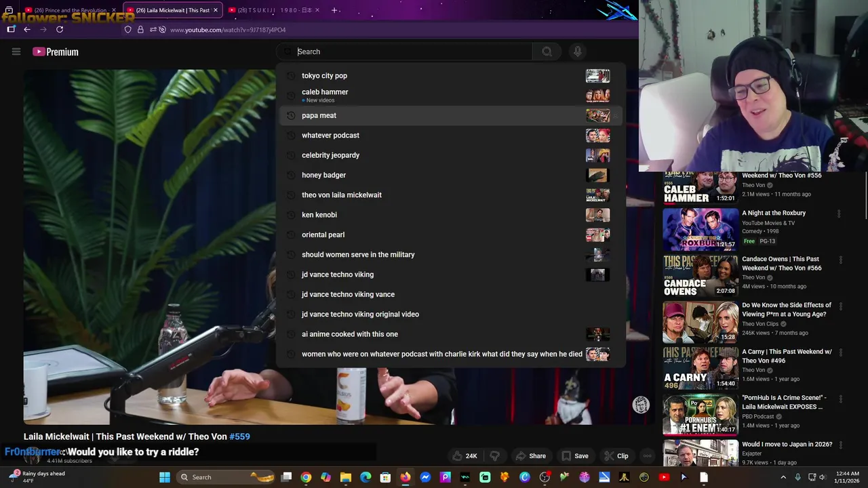Open PicsArt icon in the taskbar
This screenshot has height=488, width=868.
click(446, 477)
